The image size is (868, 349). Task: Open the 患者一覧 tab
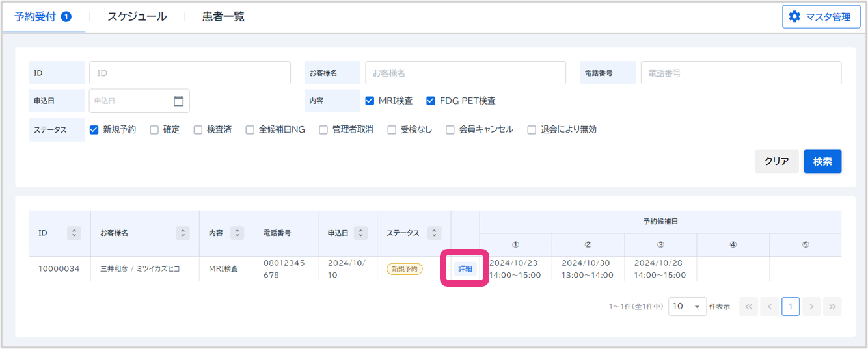coord(223,17)
